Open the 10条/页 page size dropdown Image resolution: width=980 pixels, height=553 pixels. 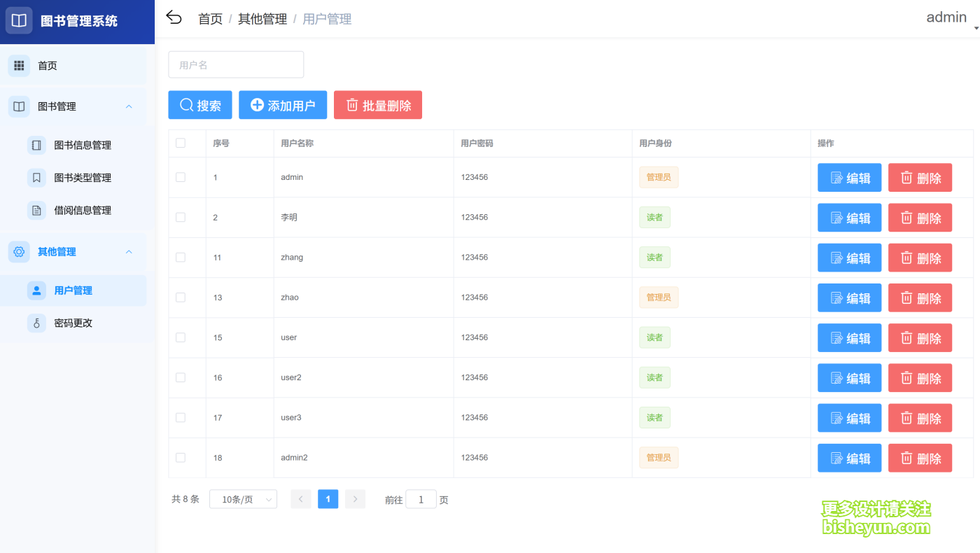coord(243,498)
